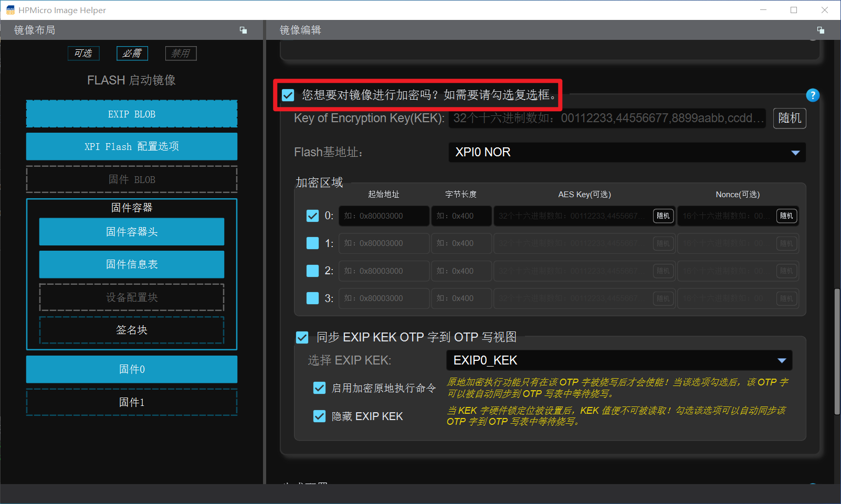Open the Flash基地址 XPI0 NOR dropdown

627,152
